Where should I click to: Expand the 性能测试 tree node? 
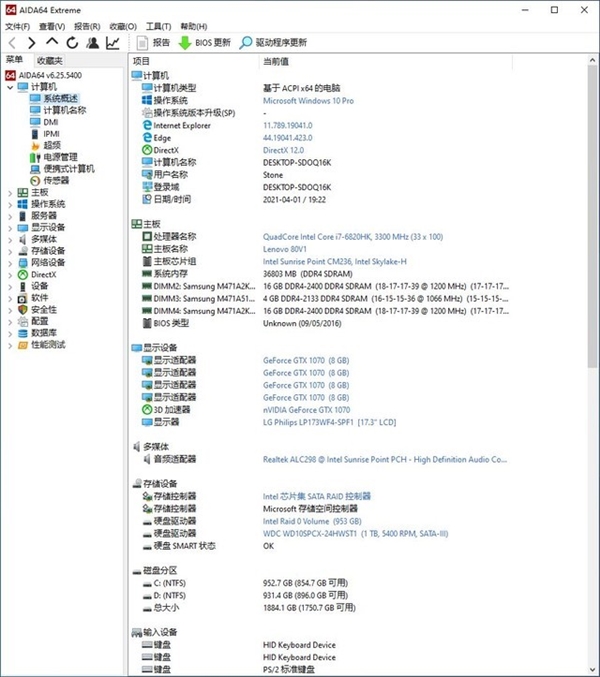pos(10,345)
